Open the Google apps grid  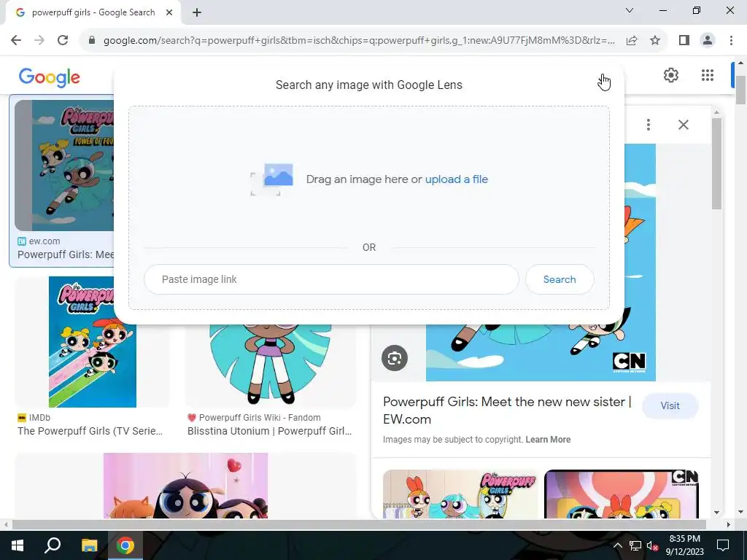point(708,75)
